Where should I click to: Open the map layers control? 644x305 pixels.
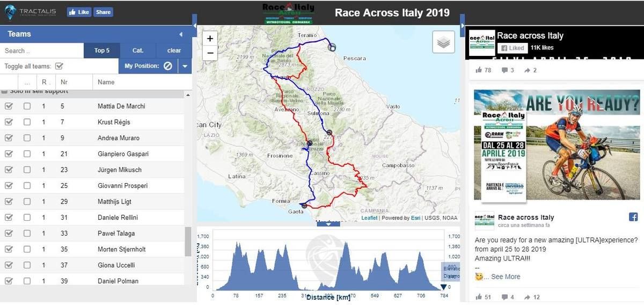tap(443, 42)
